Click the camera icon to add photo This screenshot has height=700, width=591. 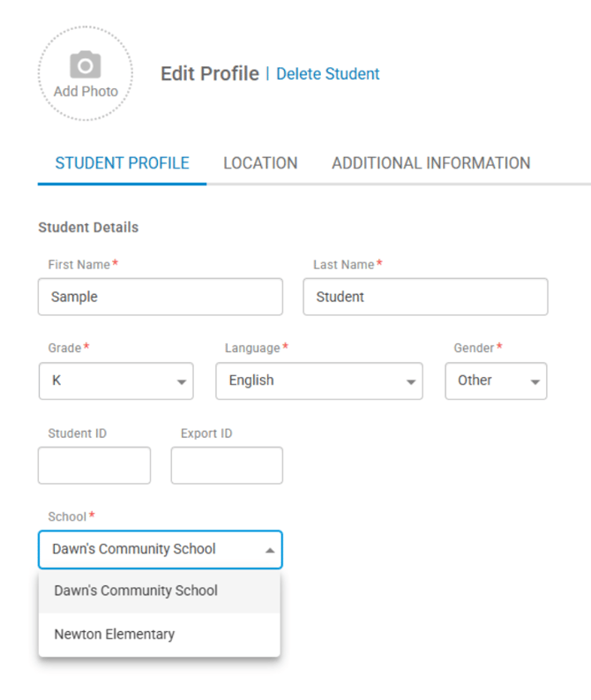click(86, 64)
